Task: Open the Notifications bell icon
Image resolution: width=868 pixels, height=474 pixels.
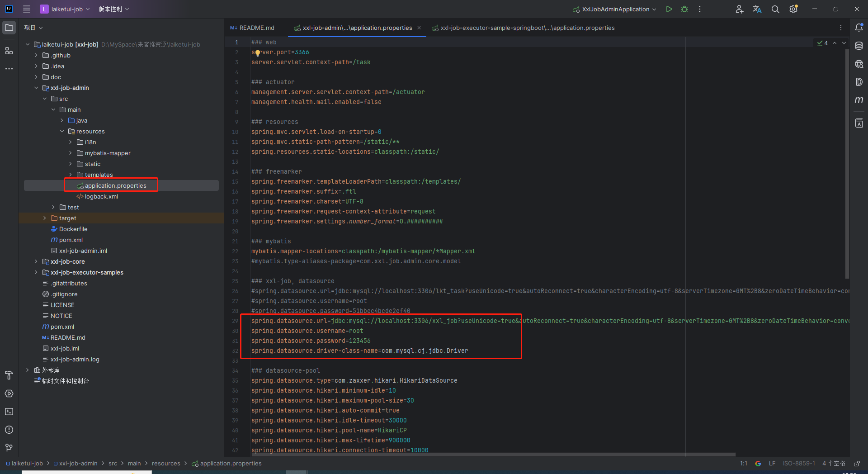Action: pos(859,28)
